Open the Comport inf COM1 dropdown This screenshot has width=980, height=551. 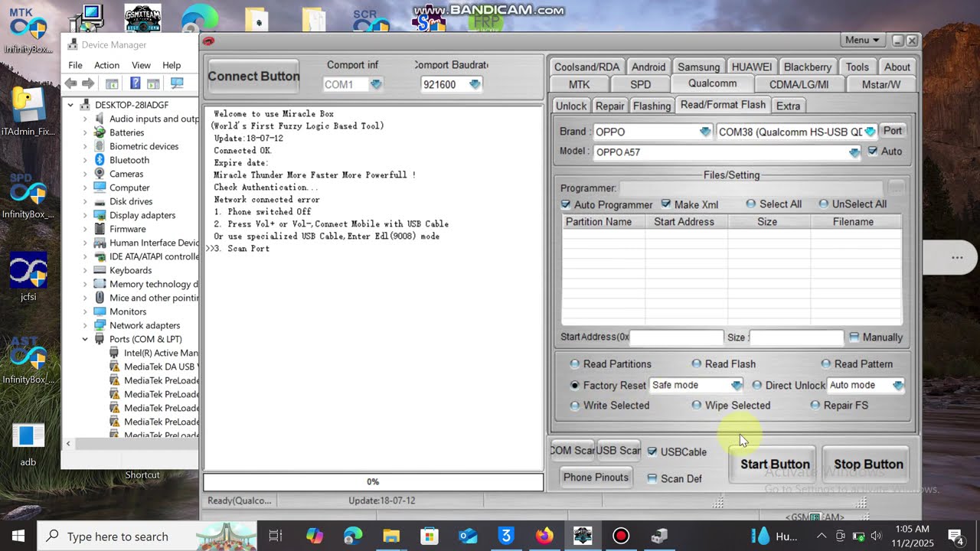375,84
